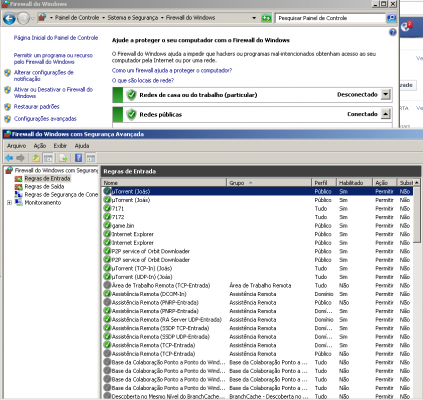The image size is (423, 400).
Task: Go back in the Firewall do Windows window
Action: click(9, 18)
